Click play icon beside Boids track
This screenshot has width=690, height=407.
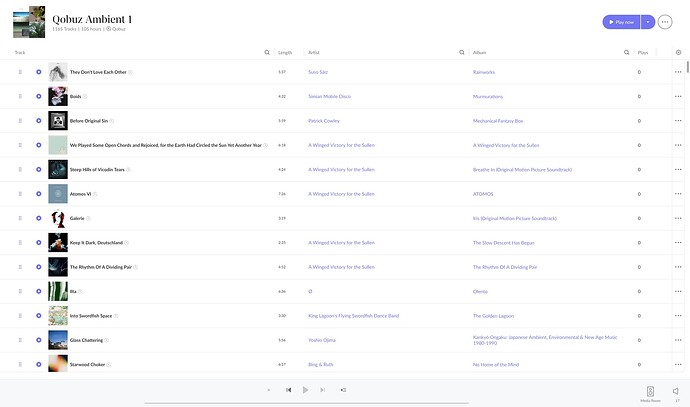tap(39, 97)
